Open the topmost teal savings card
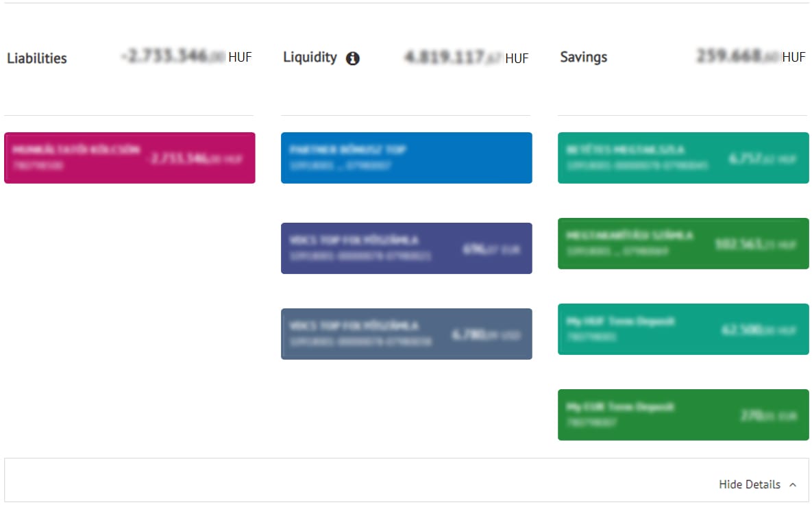 tap(683, 158)
